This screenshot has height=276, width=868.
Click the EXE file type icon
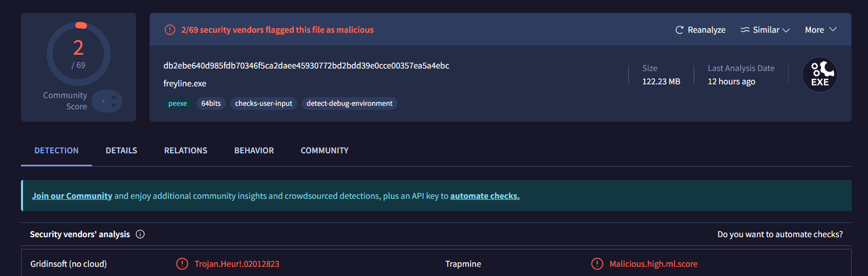pyautogui.click(x=819, y=75)
